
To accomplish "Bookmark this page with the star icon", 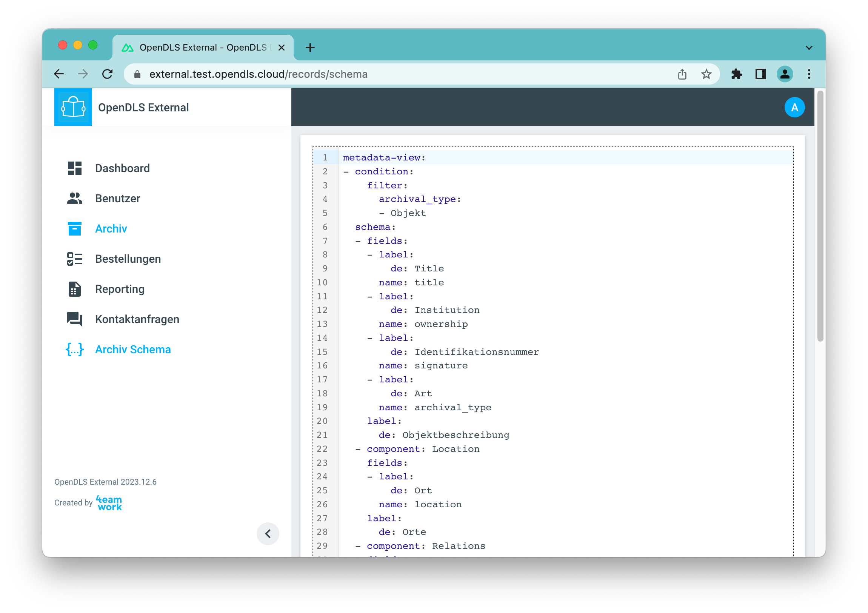I will 706,74.
